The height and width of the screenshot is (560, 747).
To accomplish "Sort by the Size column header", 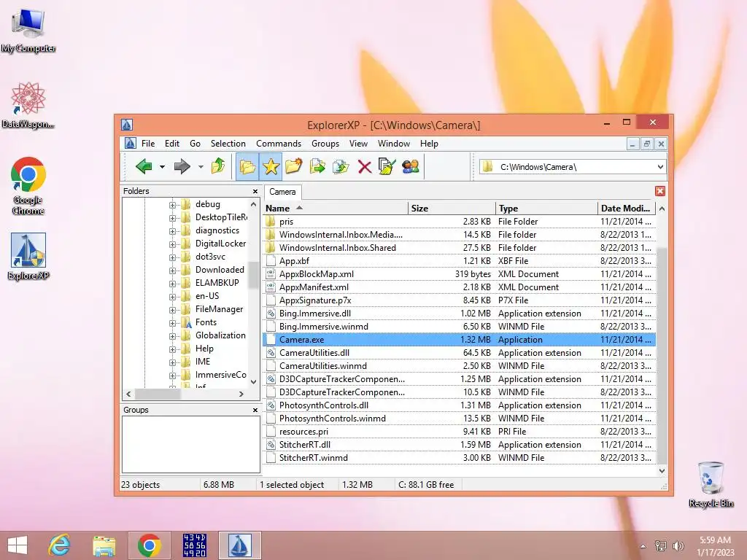I will (x=451, y=208).
